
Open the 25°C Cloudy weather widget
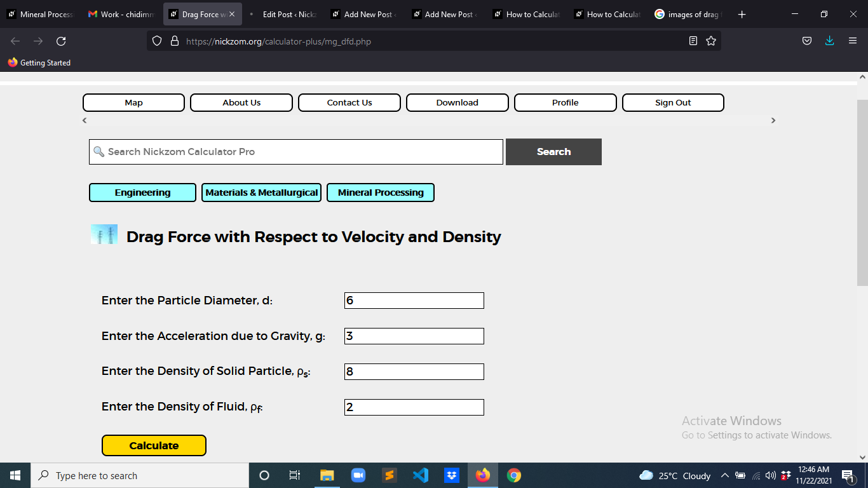(675, 475)
